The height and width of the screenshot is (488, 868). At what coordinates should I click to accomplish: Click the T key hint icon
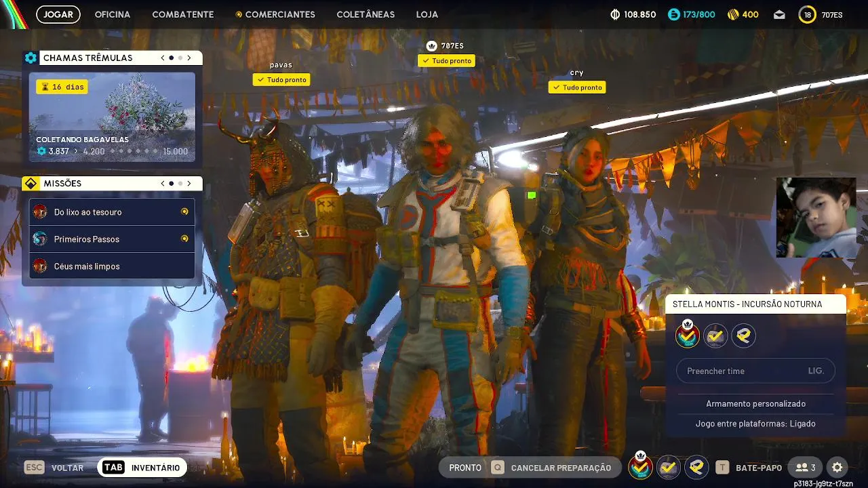click(x=723, y=468)
